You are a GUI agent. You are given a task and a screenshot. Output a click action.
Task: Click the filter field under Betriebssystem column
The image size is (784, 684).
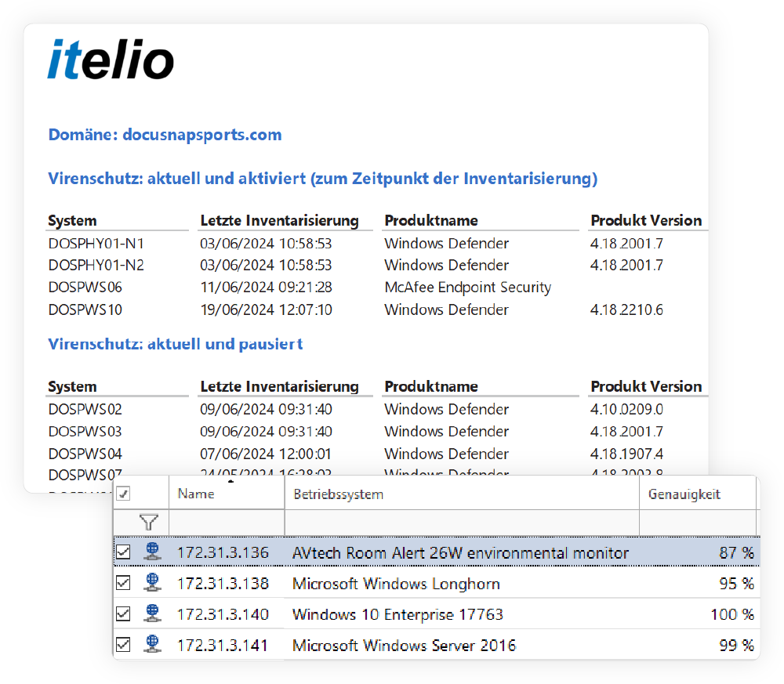point(462,523)
